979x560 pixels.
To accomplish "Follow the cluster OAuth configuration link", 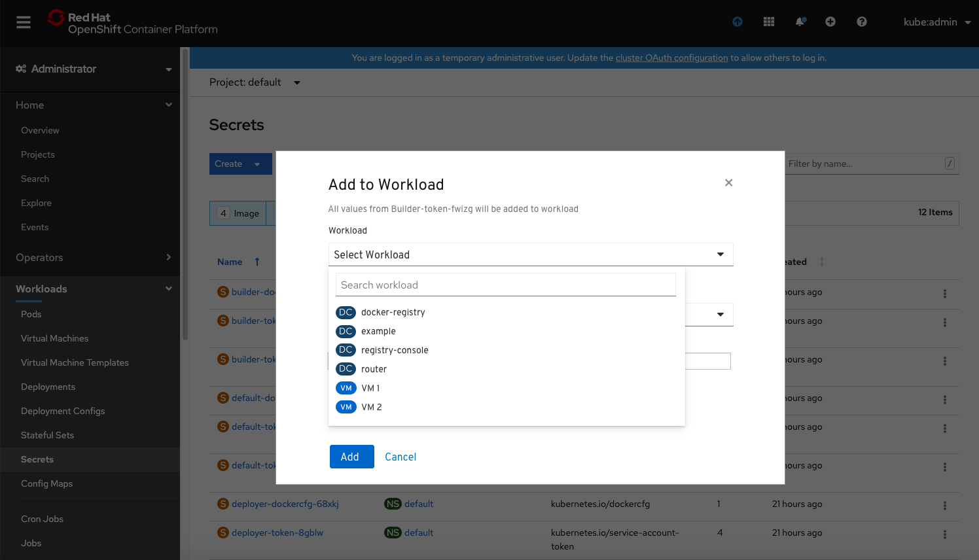I will [x=671, y=58].
